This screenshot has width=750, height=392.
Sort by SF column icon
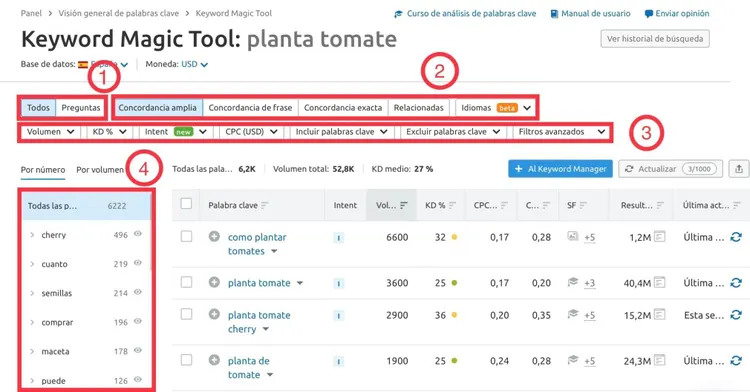click(583, 205)
